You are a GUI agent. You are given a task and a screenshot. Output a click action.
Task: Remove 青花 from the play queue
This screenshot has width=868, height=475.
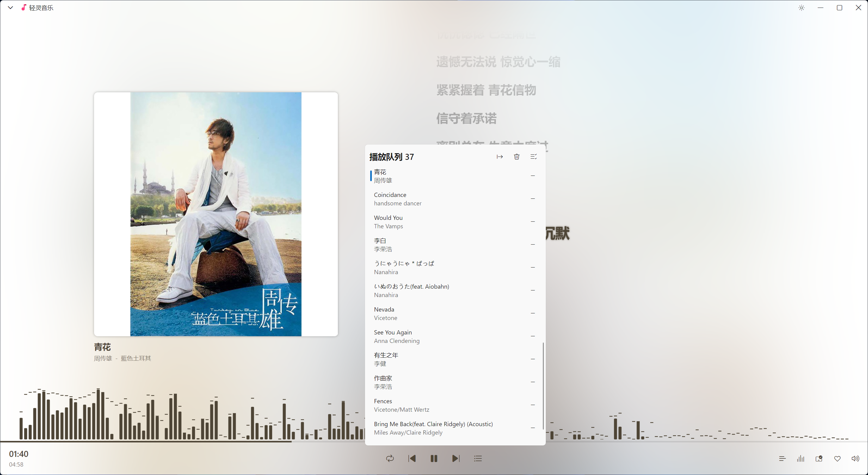click(x=533, y=176)
